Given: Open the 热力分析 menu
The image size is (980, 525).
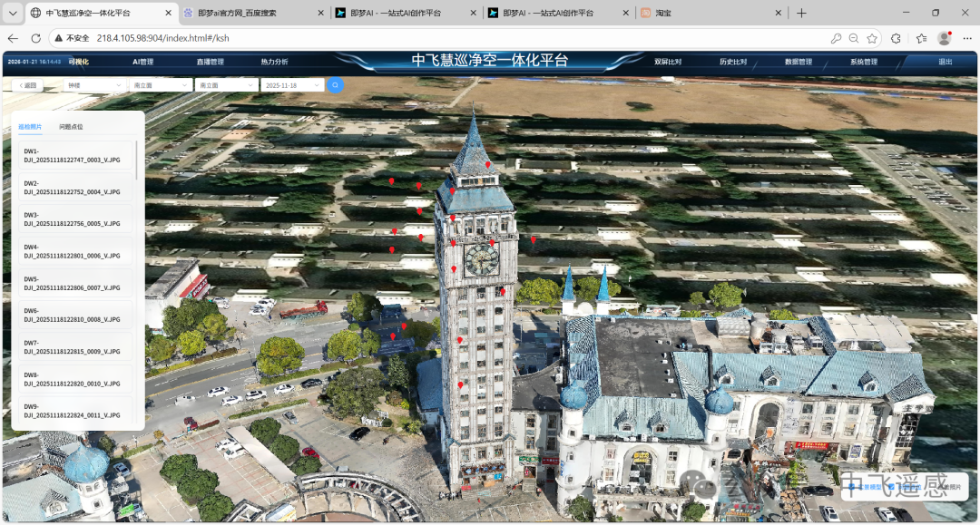Looking at the screenshot, I should tap(274, 62).
